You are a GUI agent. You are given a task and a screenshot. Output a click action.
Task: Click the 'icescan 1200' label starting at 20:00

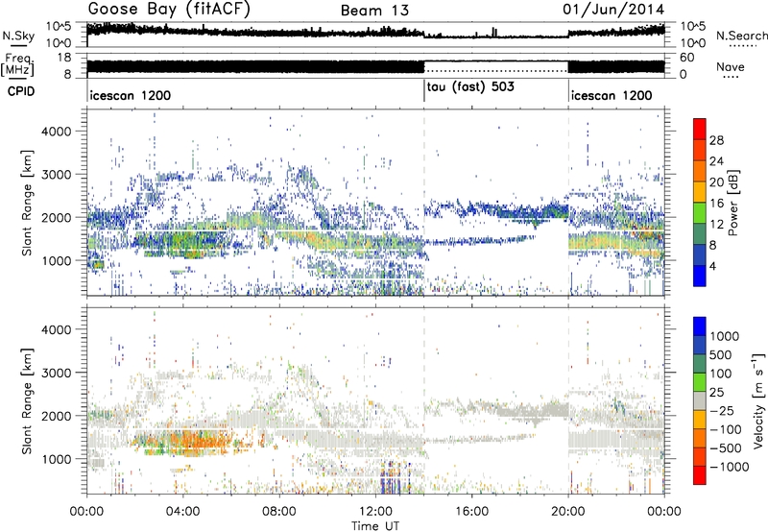pos(612,95)
